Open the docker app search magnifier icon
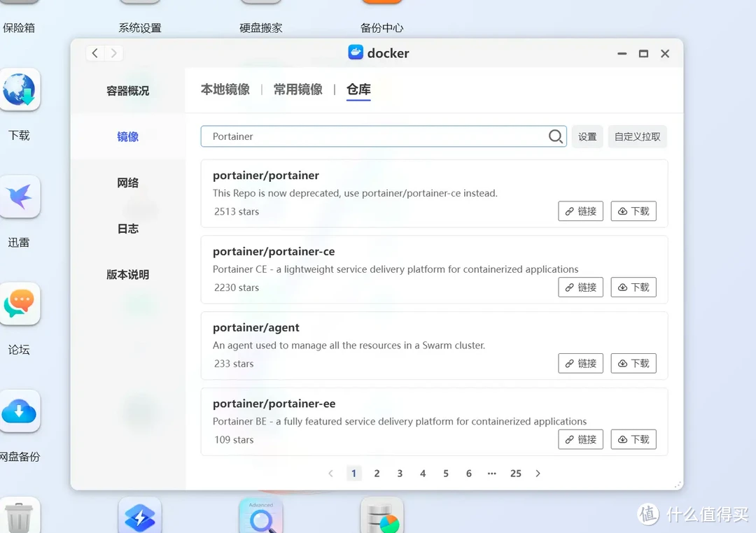This screenshot has width=756, height=533. [556, 136]
